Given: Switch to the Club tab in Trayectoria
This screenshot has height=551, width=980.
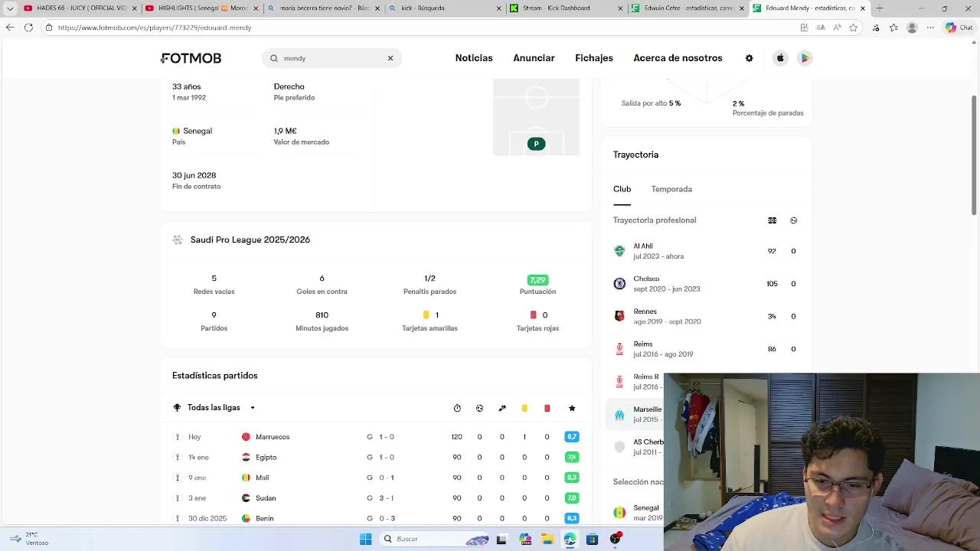Looking at the screenshot, I should 622,189.
